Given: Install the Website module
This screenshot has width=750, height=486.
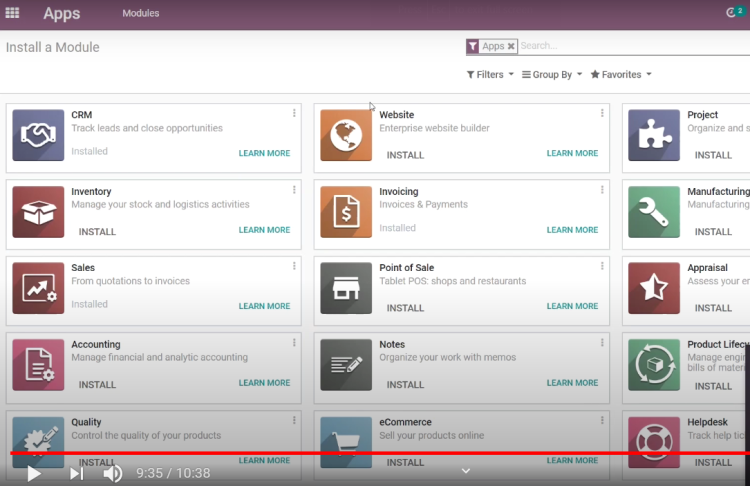Looking at the screenshot, I should pos(405,155).
